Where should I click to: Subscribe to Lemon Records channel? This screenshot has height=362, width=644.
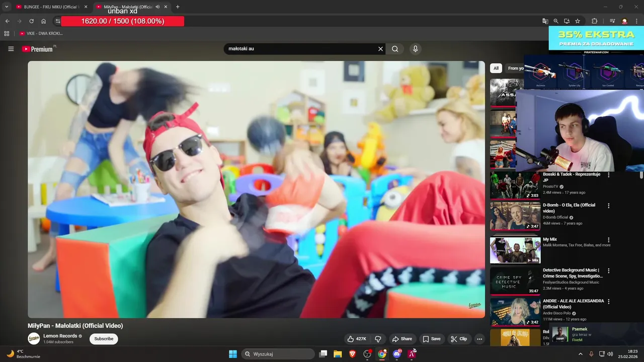coord(104,339)
